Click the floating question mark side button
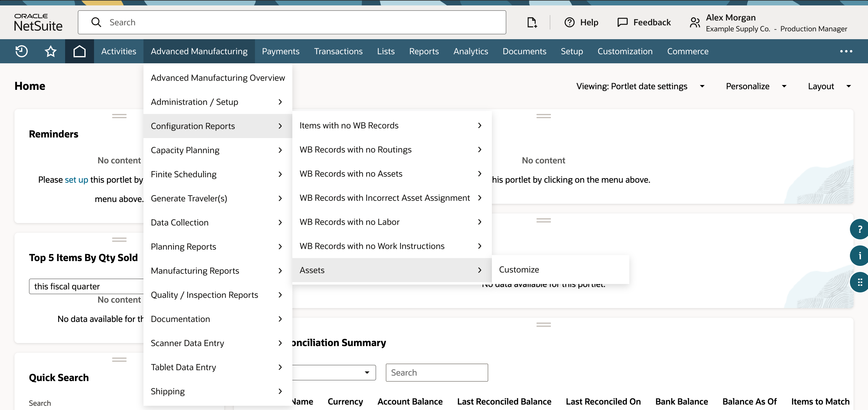The width and height of the screenshot is (868, 410). (859, 229)
